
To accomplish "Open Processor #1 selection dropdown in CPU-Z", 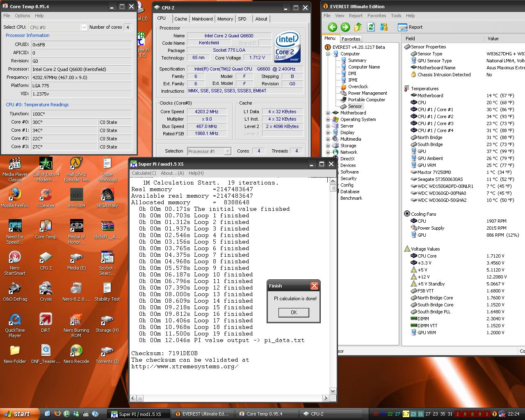I will pos(228,151).
